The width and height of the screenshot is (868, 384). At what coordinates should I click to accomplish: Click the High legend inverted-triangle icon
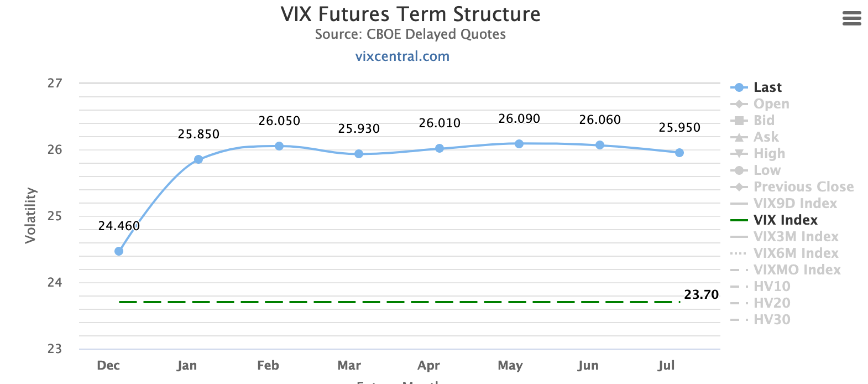point(739,154)
